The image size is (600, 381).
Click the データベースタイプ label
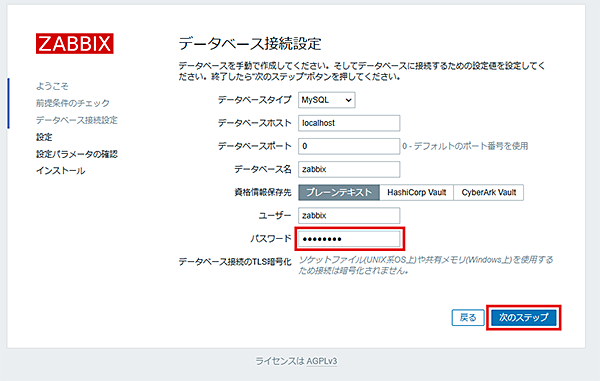tap(254, 100)
